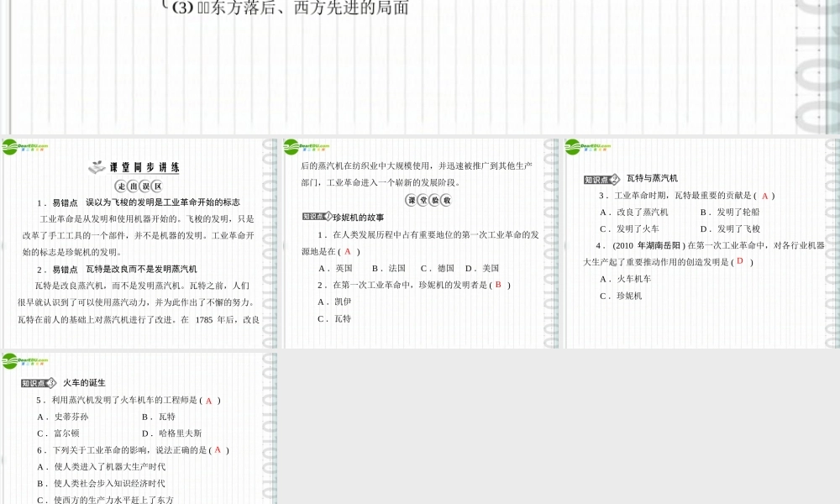The height and width of the screenshot is (504, 840).
Task: Click the text (2010 年湖南岳阳)
Action: pos(649,245)
